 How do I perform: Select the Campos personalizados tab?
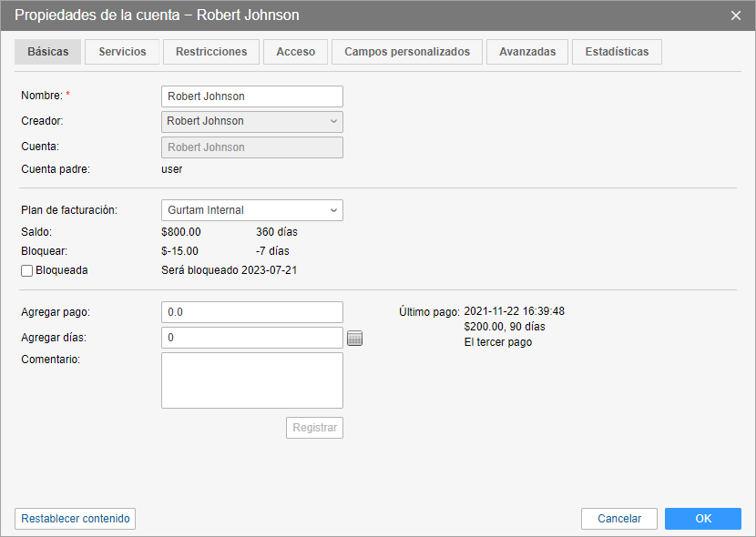407,52
